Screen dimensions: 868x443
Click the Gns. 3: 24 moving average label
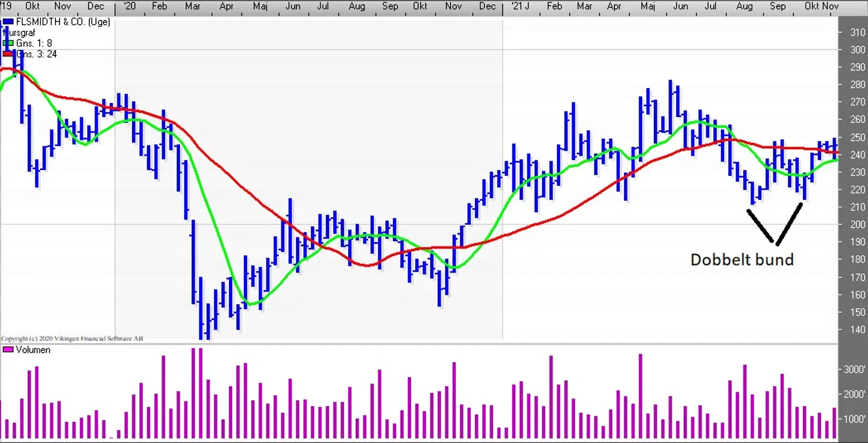coord(37,54)
